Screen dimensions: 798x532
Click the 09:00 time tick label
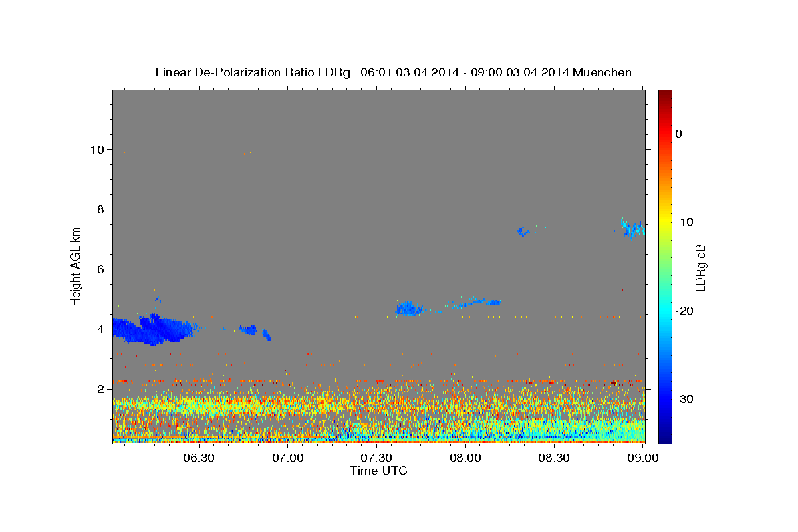(642, 458)
